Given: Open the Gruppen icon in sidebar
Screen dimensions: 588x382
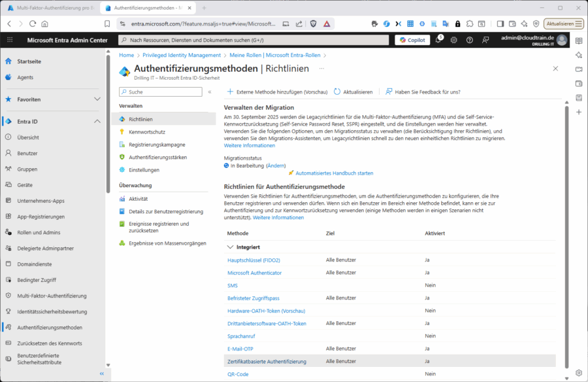Looking at the screenshot, I should coord(8,169).
